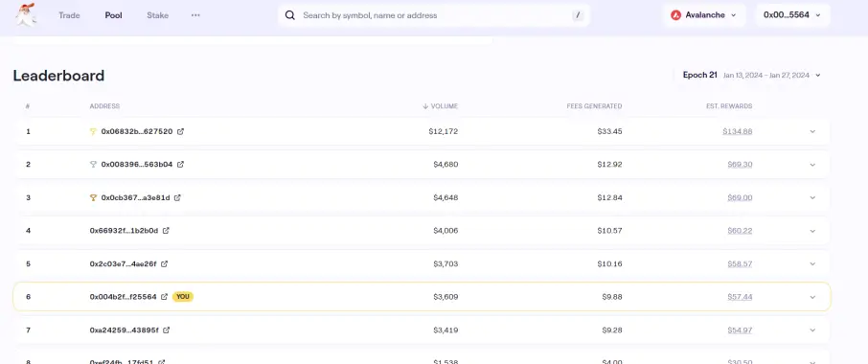This screenshot has height=364, width=868.
Task: Click the $60.22 estimated rewards link
Action: click(x=741, y=231)
